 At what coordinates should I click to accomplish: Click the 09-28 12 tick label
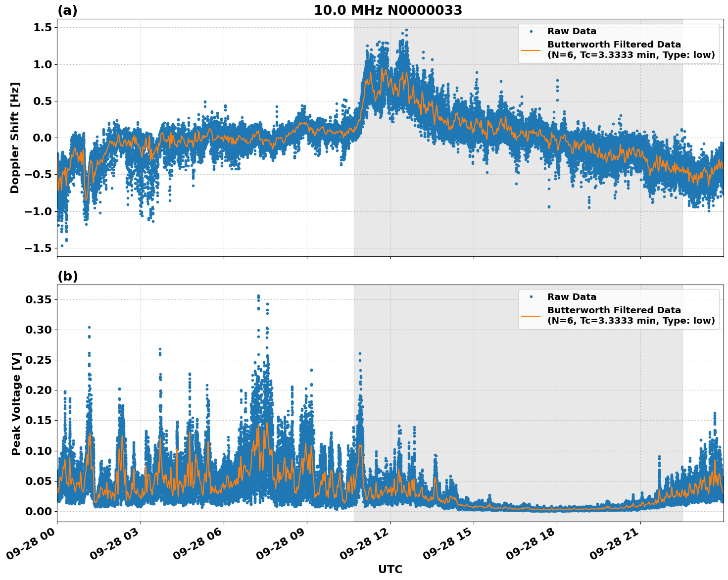point(365,543)
